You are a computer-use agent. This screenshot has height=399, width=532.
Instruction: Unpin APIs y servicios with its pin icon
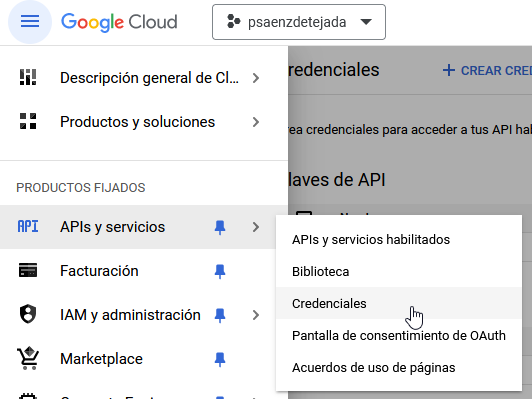point(220,227)
